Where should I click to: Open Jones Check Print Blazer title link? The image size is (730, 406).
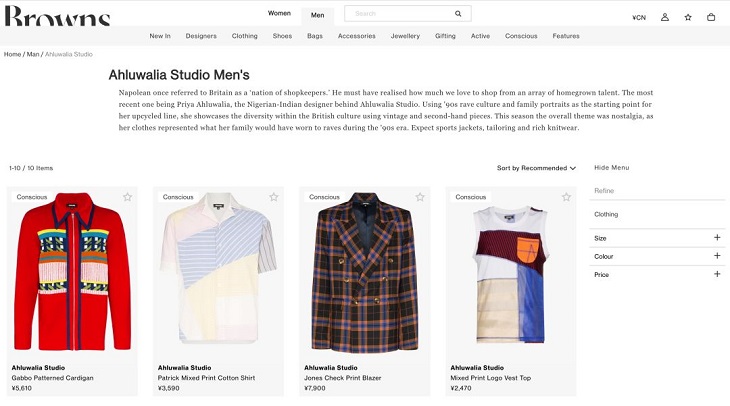tap(343, 378)
